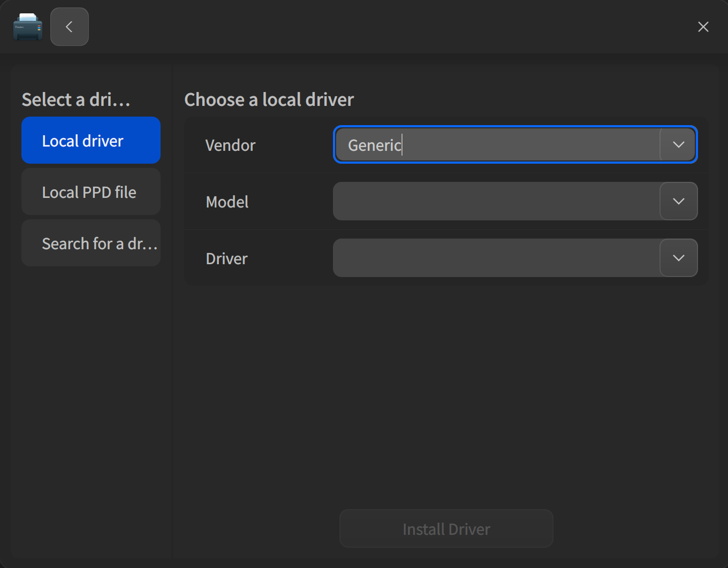This screenshot has width=728, height=568.
Task: Close the driver selection window
Action: (x=703, y=27)
